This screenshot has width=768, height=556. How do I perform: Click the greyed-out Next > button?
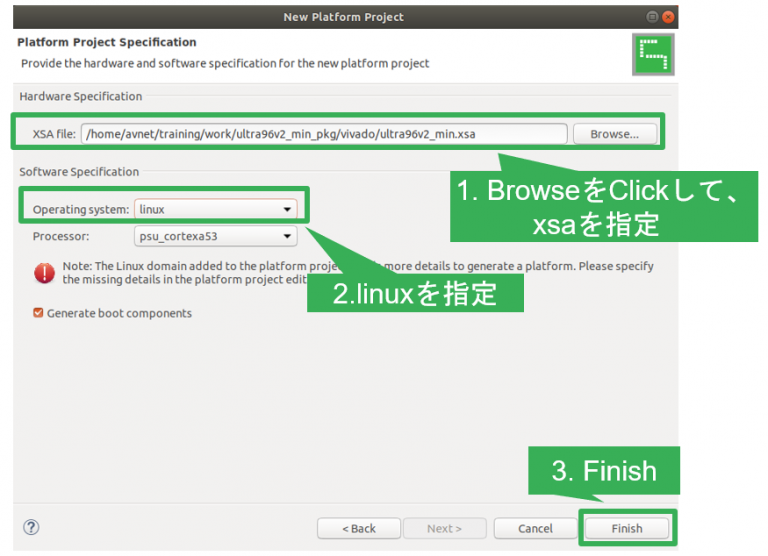click(x=444, y=528)
